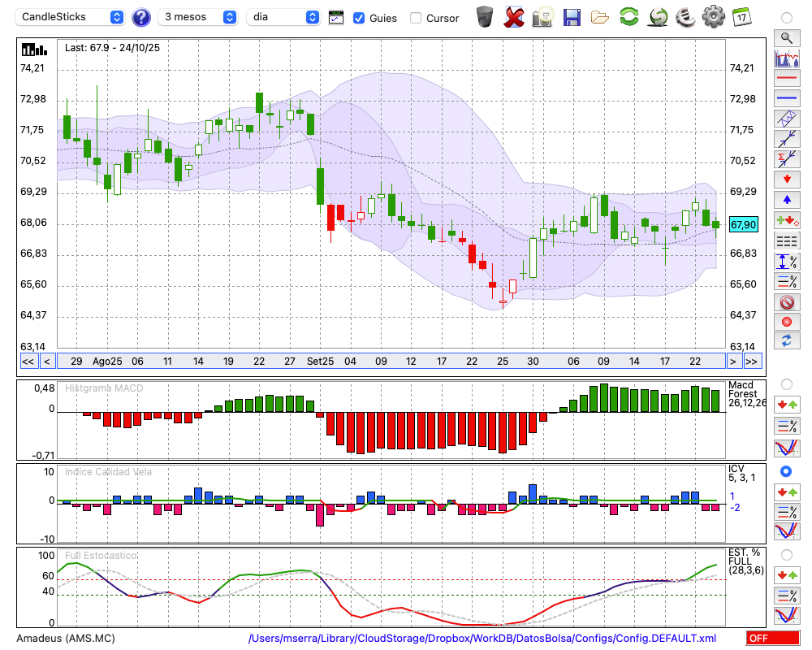This screenshot has width=812, height=650.
Task: Click the MACD panel lines percent icon
Action: [787, 426]
